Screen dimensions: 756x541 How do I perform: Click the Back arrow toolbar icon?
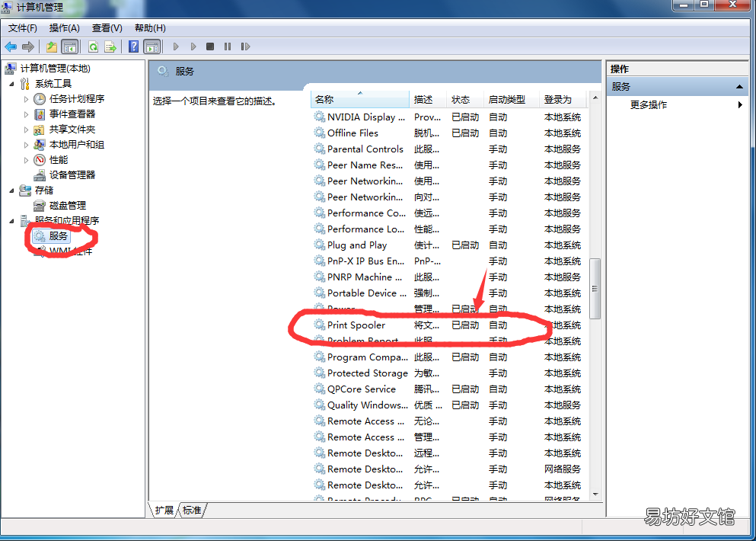(11, 46)
